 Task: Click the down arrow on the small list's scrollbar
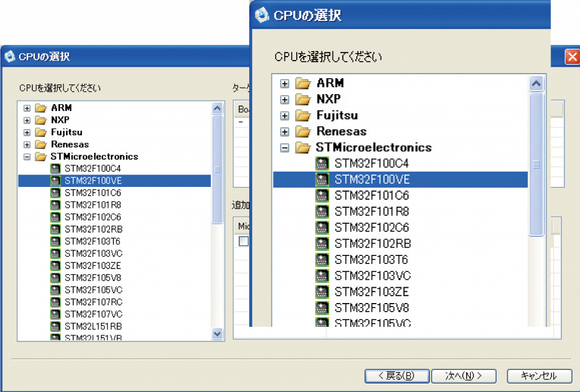217,334
